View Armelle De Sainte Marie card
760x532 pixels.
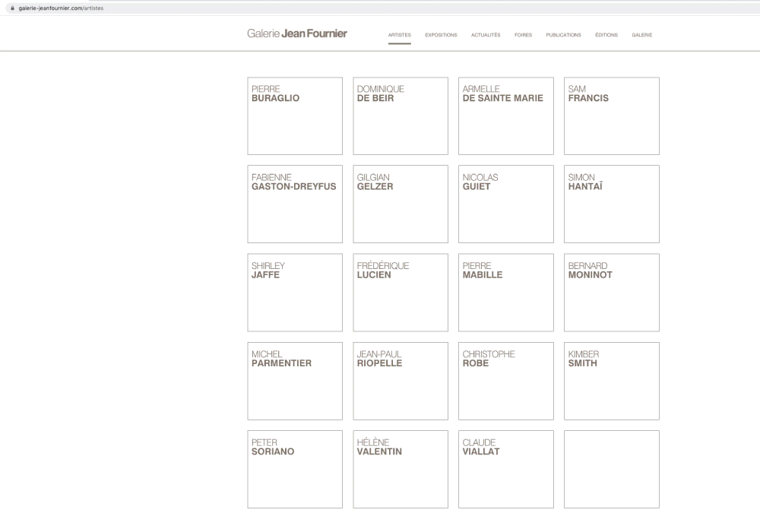(506, 116)
